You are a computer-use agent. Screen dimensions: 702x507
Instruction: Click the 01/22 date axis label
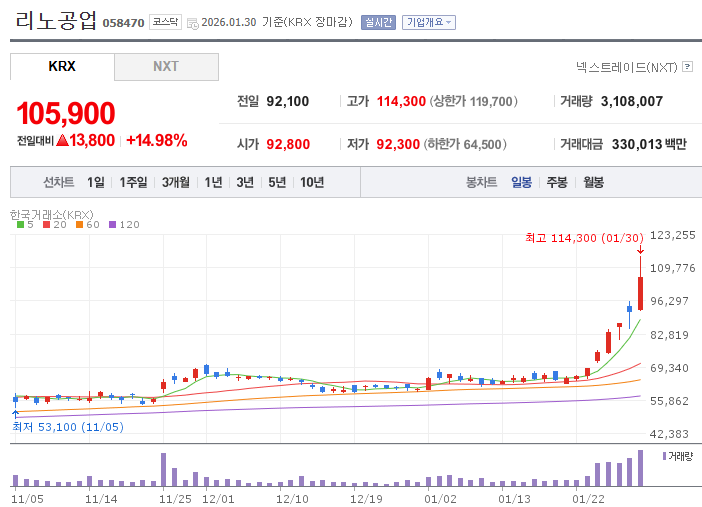click(588, 499)
